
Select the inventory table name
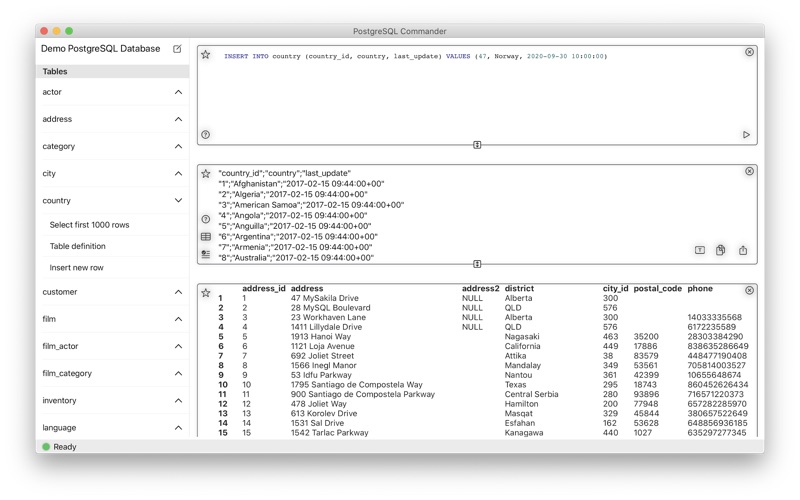(x=59, y=401)
